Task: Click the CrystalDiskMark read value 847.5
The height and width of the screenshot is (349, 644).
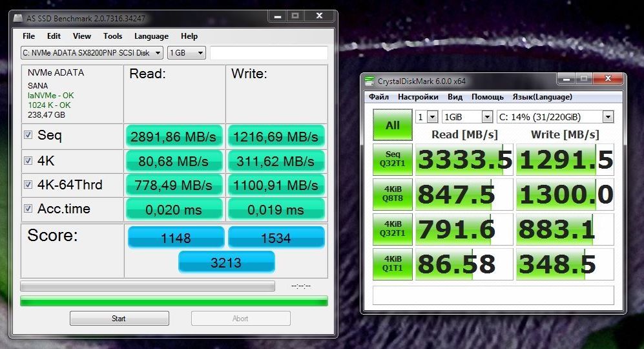Action: 464,195
